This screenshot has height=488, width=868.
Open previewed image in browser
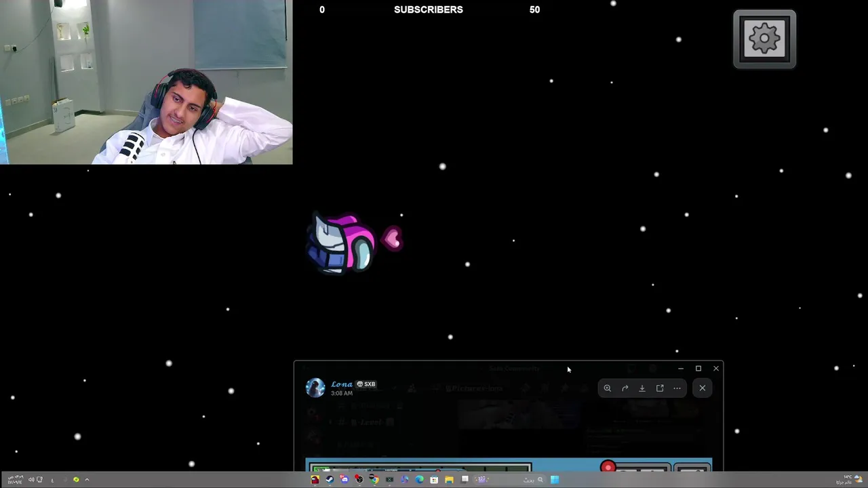[660, 388]
